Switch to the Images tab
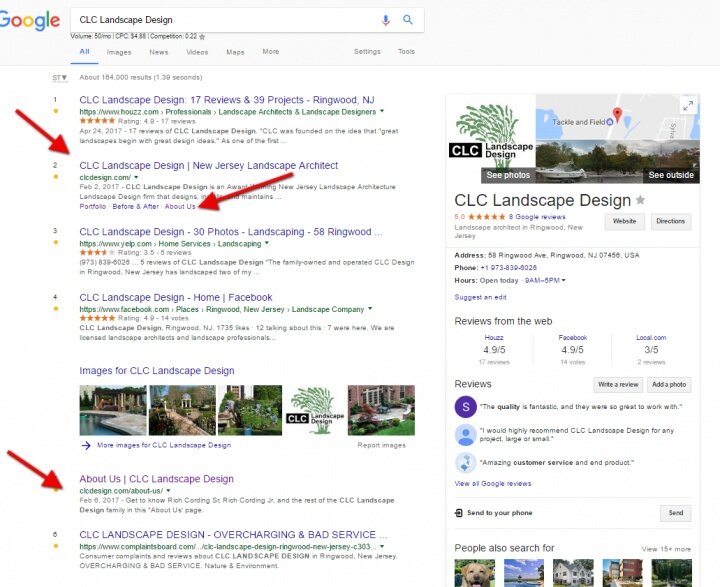This screenshot has width=720, height=587. click(x=119, y=52)
